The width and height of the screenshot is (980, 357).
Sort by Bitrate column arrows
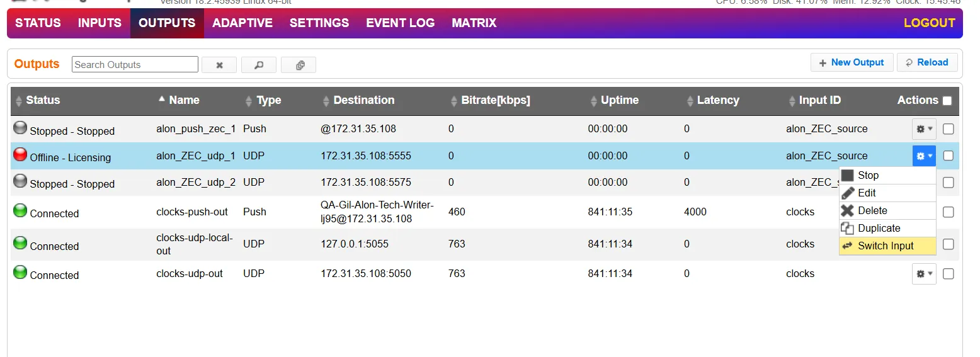click(455, 101)
